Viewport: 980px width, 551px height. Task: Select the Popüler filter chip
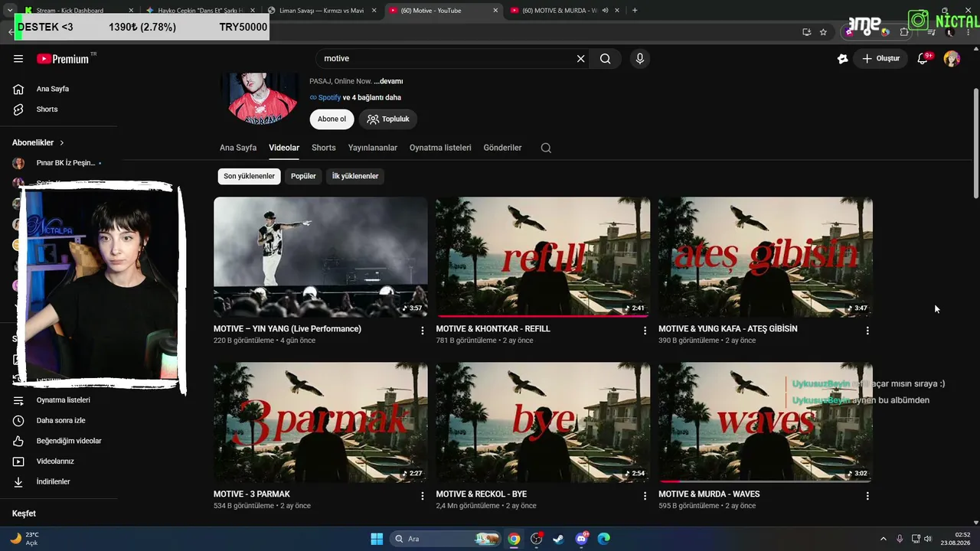click(303, 176)
